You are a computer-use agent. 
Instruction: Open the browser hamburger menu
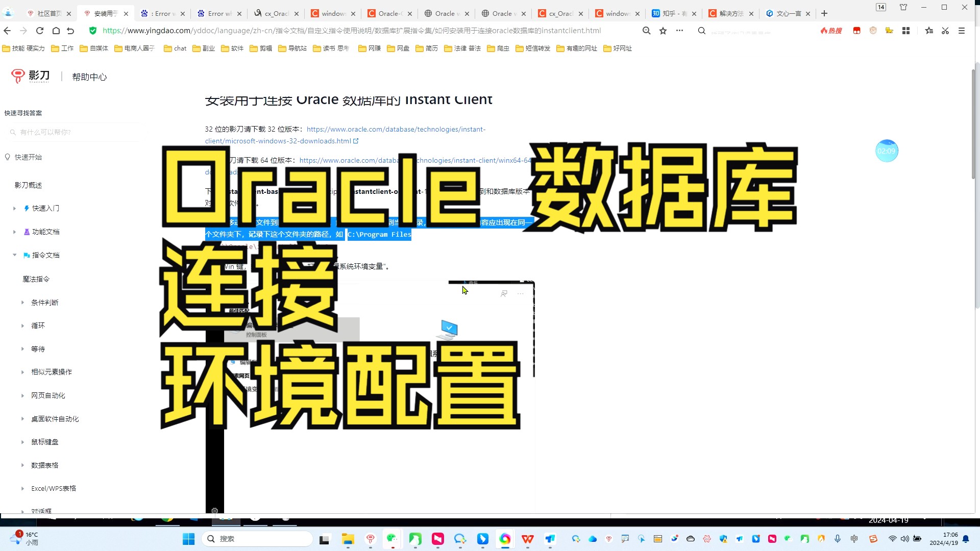coord(962,31)
